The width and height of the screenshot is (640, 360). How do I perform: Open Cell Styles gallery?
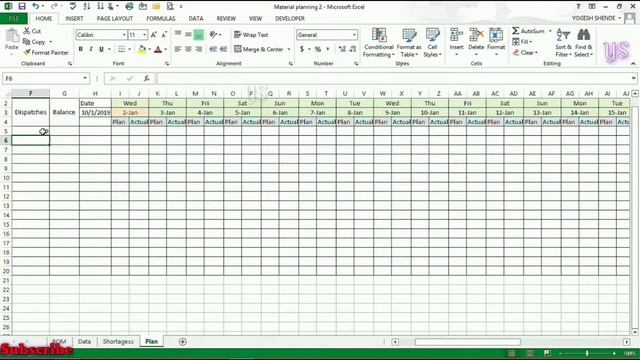[432, 42]
